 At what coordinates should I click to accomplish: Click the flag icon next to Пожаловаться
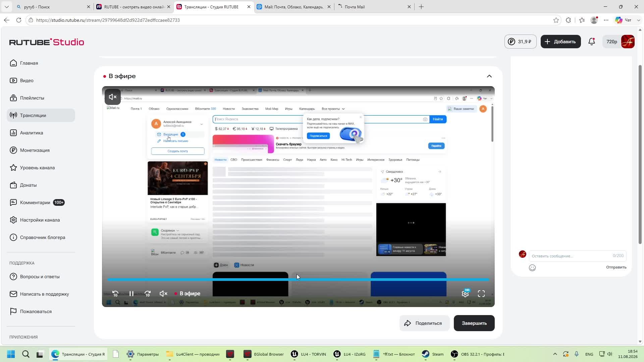click(13, 311)
